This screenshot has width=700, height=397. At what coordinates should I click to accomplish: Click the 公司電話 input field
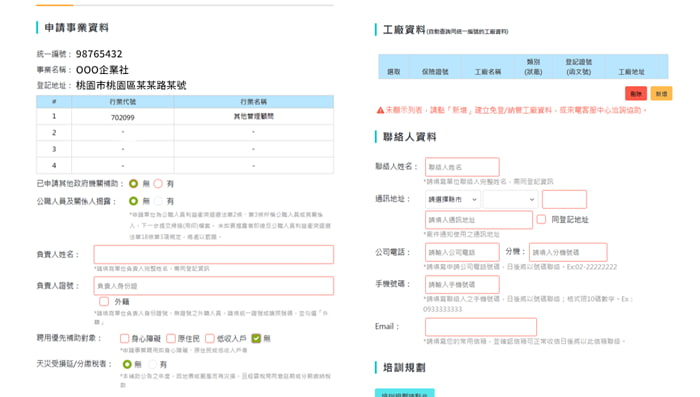[462, 252]
